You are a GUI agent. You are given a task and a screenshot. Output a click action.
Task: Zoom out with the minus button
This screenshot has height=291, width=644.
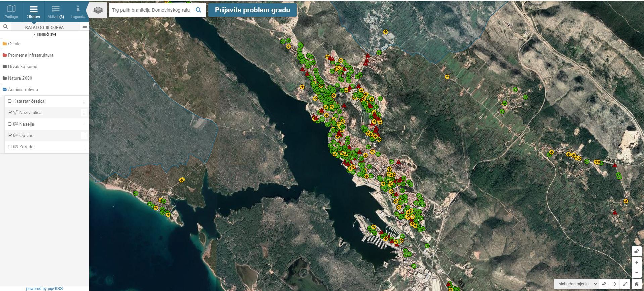coord(637,273)
